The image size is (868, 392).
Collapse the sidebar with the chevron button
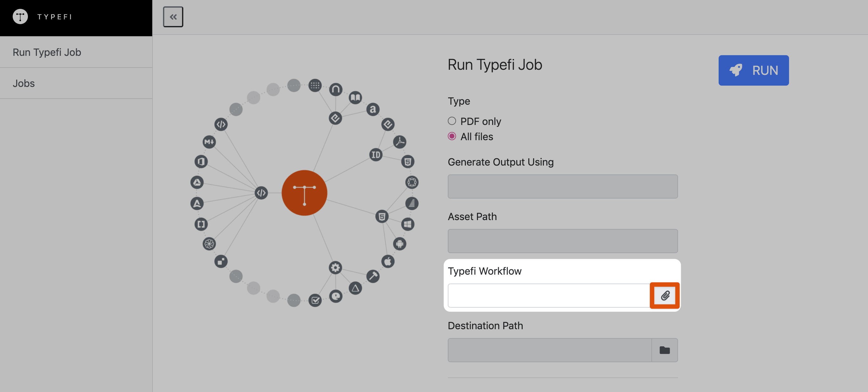(173, 16)
